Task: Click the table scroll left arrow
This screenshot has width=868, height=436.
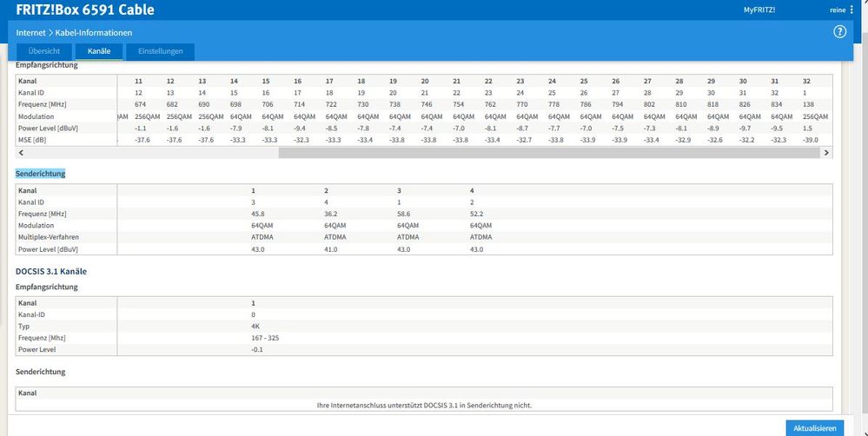Action: [21, 153]
